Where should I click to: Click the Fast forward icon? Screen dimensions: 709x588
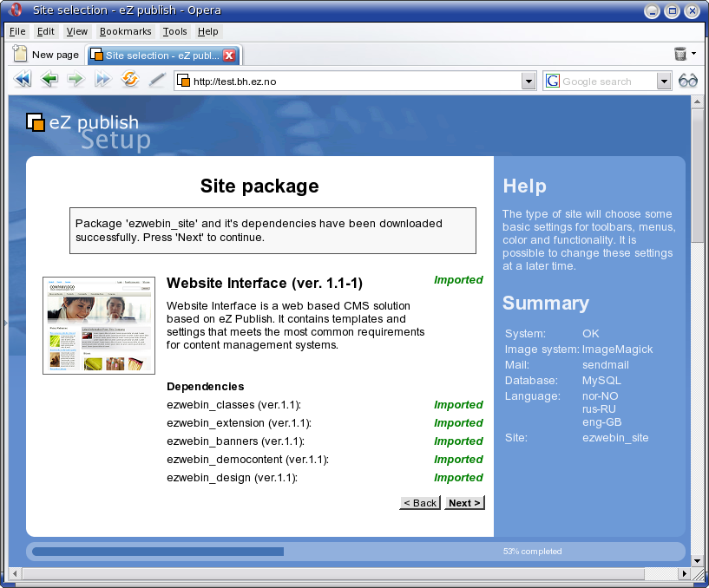pos(102,79)
